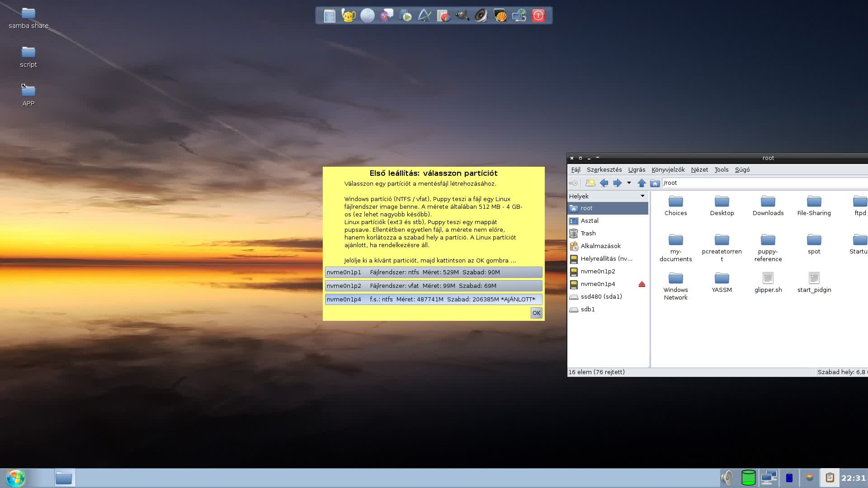Click the home folder toolbar icon

655,183
